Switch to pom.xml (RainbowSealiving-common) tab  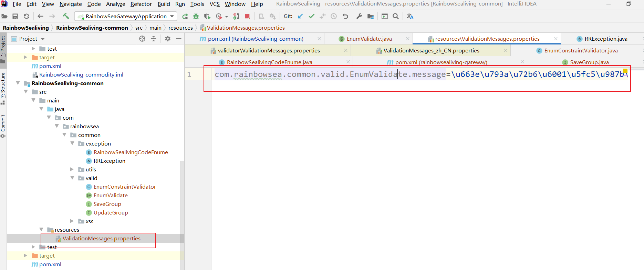(x=255, y=39)
